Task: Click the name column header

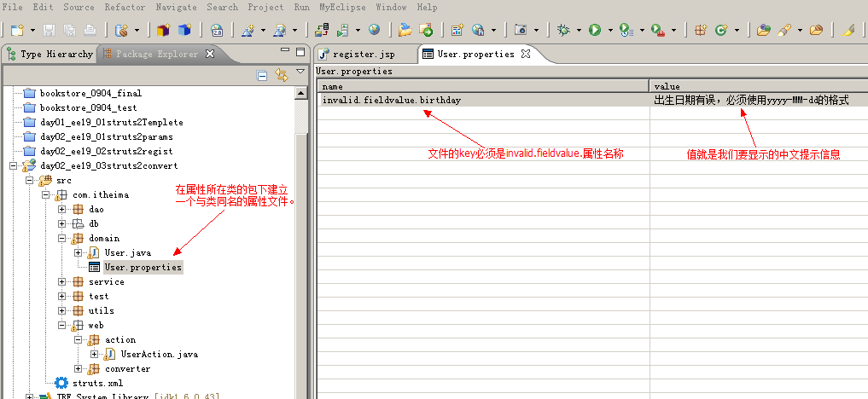Action: (483, 86)
